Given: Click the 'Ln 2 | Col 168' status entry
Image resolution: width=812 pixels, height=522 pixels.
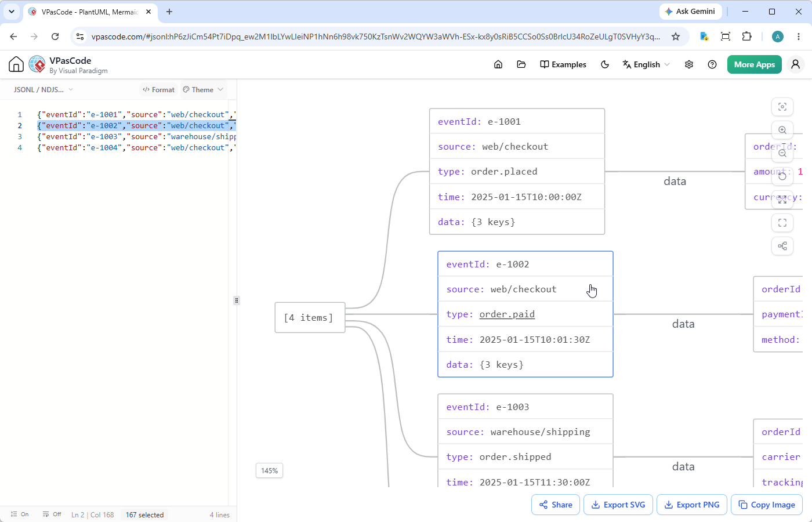Looking at the screenshot, I should pyautogui.click(x=93, y=514).
